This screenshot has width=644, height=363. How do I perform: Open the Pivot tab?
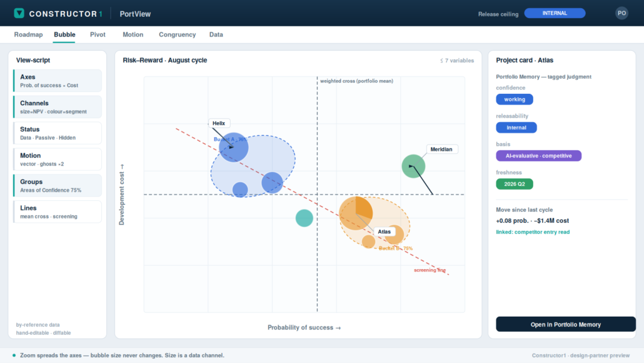(x=98, y=34)
